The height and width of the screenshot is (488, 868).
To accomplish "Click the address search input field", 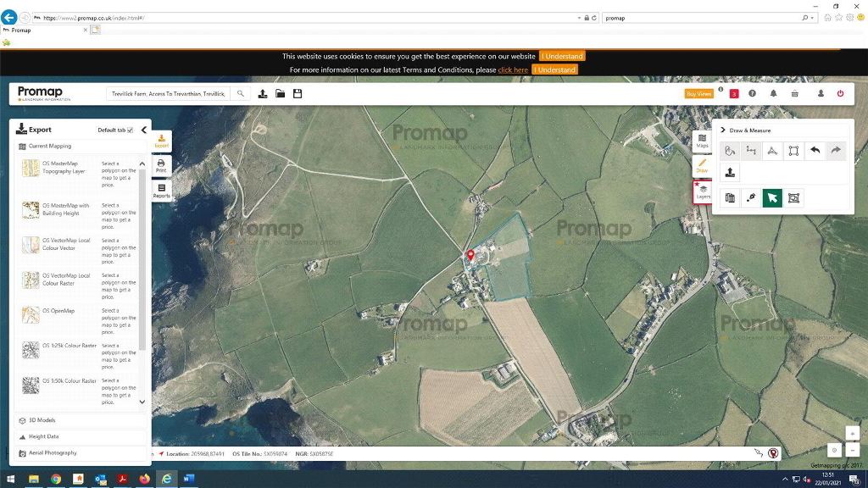I will pos(169,93).
